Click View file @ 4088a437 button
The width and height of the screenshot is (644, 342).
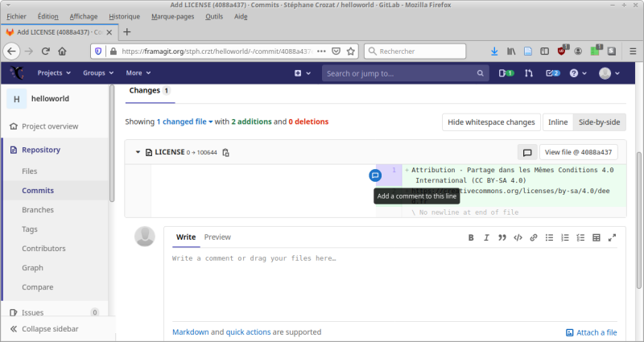[578, 152]
